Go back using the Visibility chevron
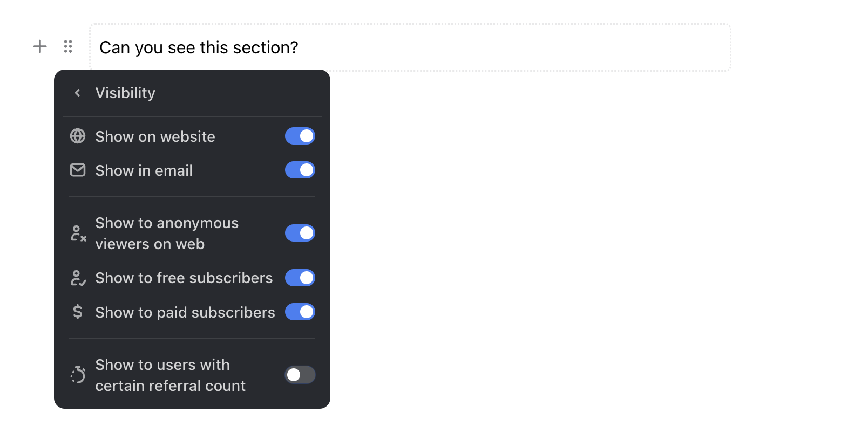 click(78, 93)
